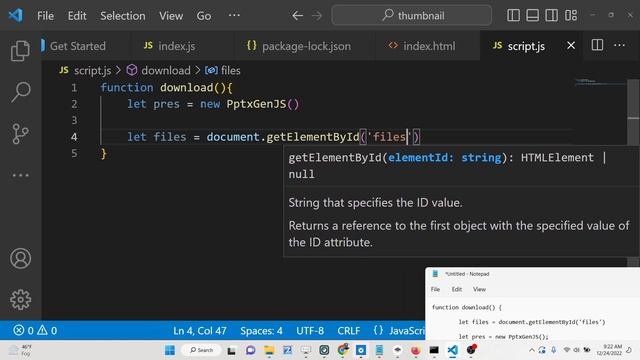
Task: Change line endings via CRLF
Action: pos(349,330)
